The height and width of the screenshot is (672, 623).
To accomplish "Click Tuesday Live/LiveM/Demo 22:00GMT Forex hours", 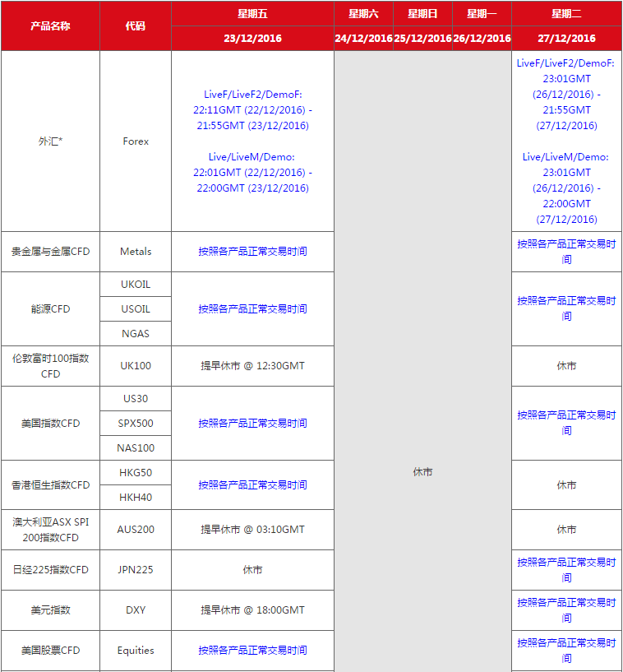I will coord(566,188).
